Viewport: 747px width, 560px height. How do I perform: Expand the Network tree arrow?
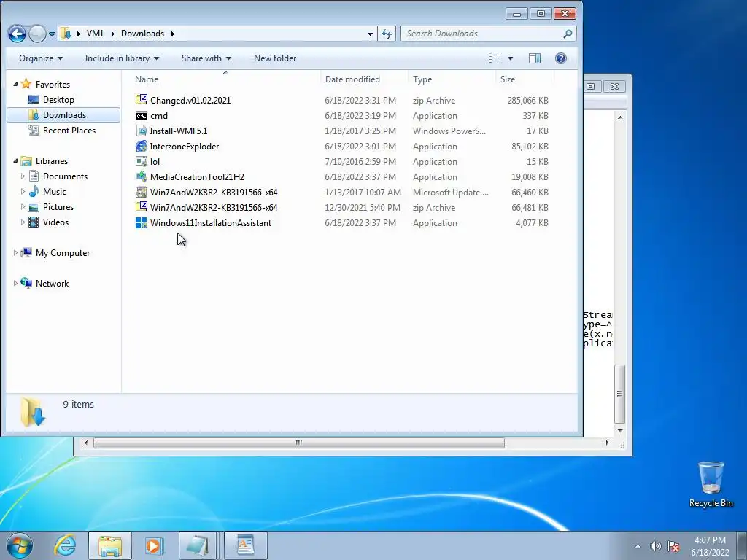click(15, 284)
